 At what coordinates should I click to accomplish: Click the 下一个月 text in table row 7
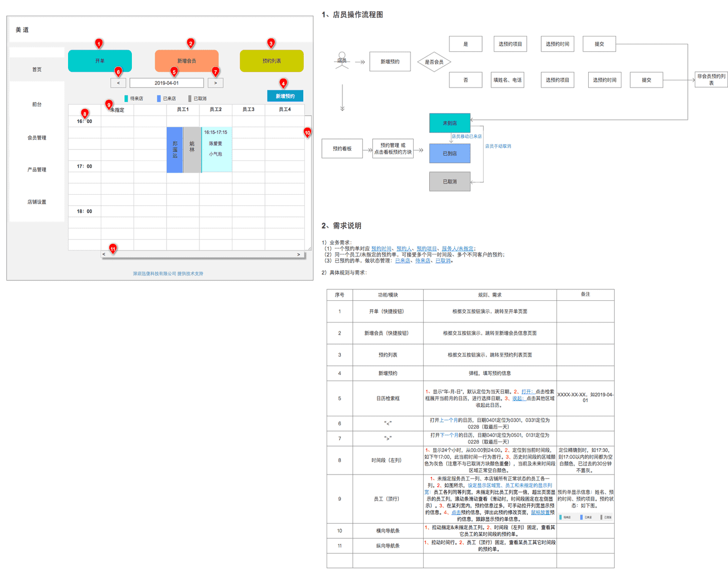(449, 435)
